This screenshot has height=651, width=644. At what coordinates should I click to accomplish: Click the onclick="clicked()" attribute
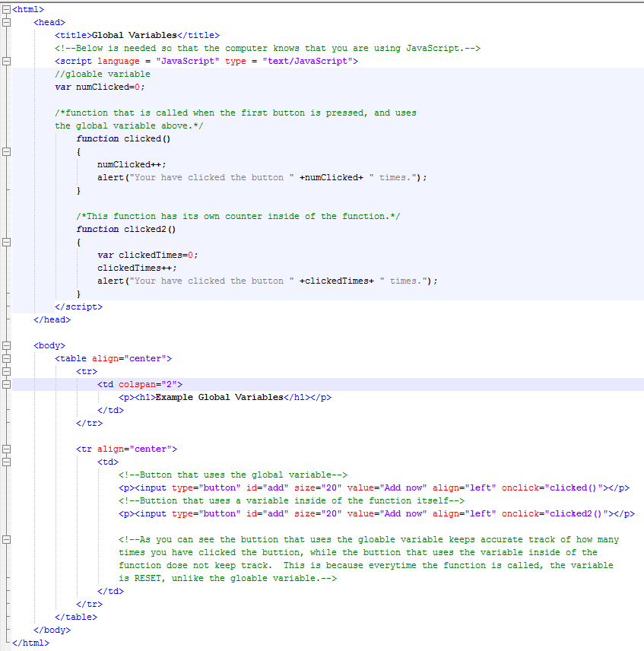(x=552, y=487)
